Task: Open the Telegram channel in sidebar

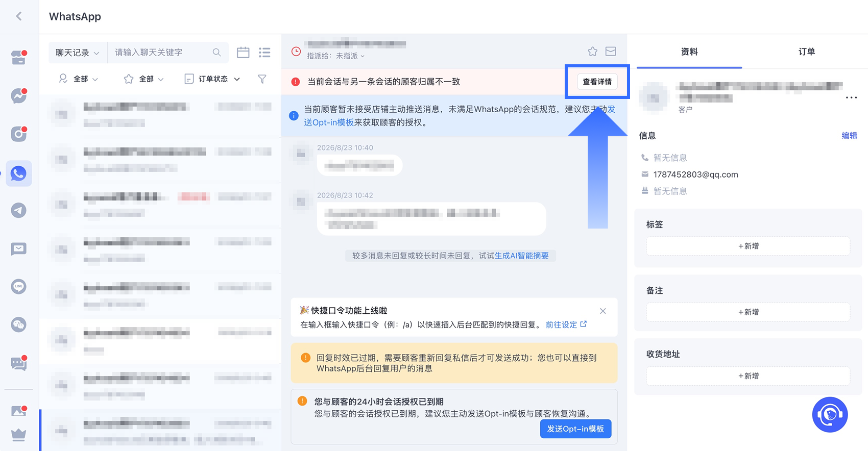Action: pos(19,210)
